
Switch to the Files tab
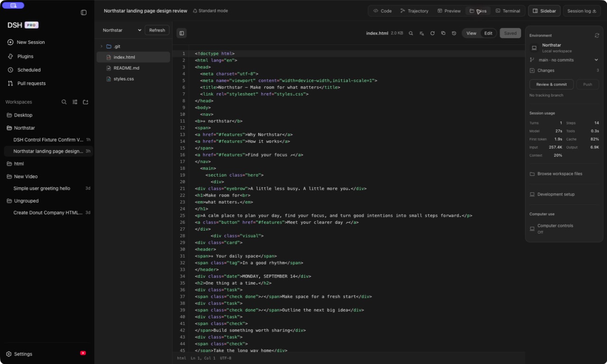[478, 11]
